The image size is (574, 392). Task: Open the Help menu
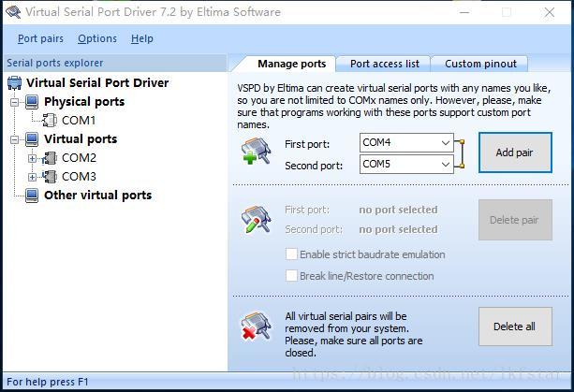142,38
